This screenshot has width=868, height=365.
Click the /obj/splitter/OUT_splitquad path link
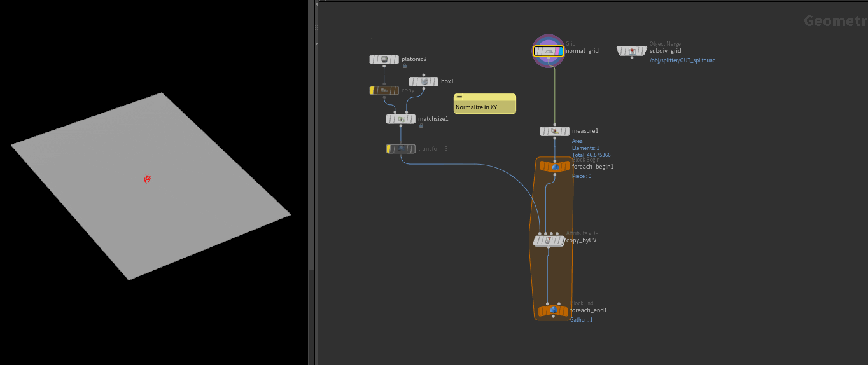pyautogui.click(x=682, y=60)
